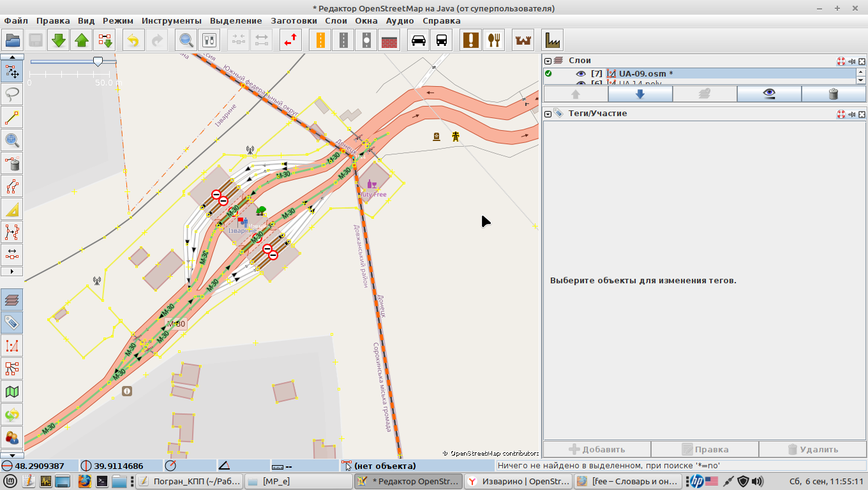Toggle the Layers panel button in sidebar
The width and height of the screenshot is (868, 490).
[12, 299]
